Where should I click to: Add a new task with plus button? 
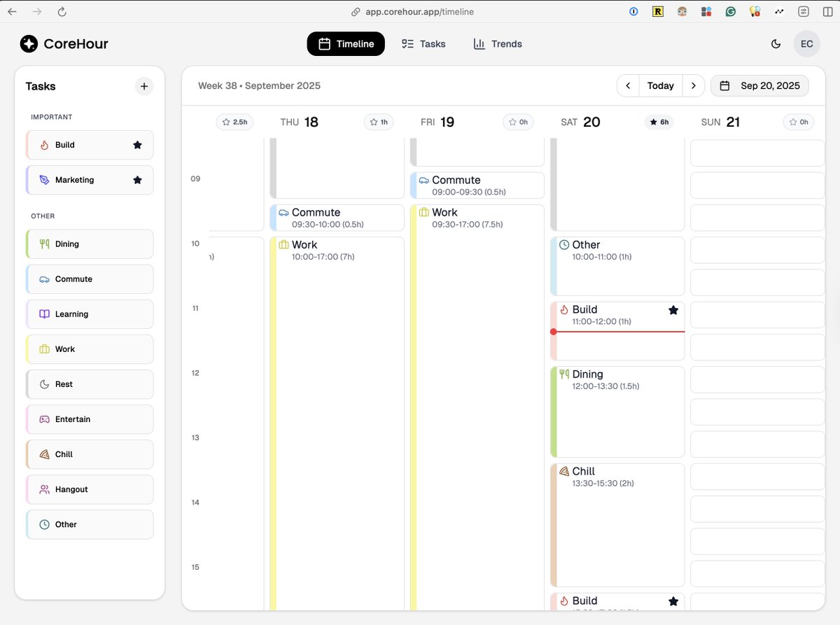click(x=144, y=86)
